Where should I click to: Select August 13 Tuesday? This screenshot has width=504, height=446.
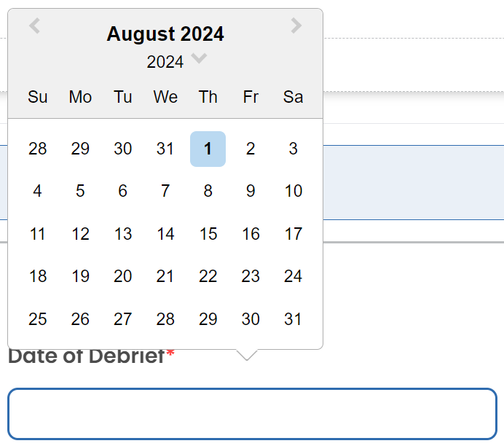[122, 234]
